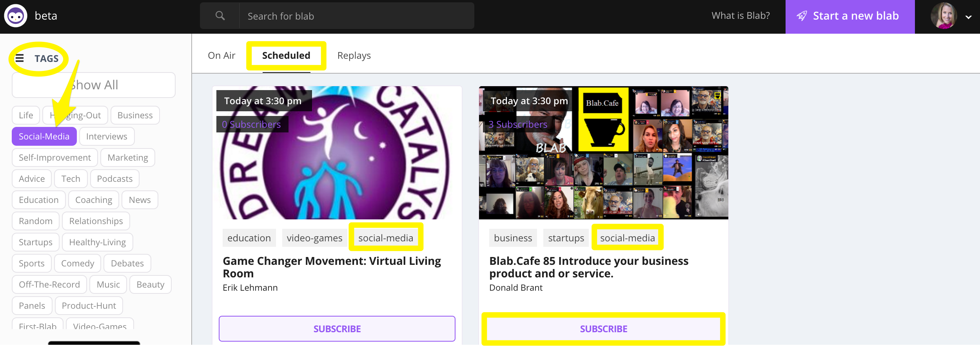Select the News tag
Image resolution: width=980 pixels, height=362 pixels.
click(140, 200)
